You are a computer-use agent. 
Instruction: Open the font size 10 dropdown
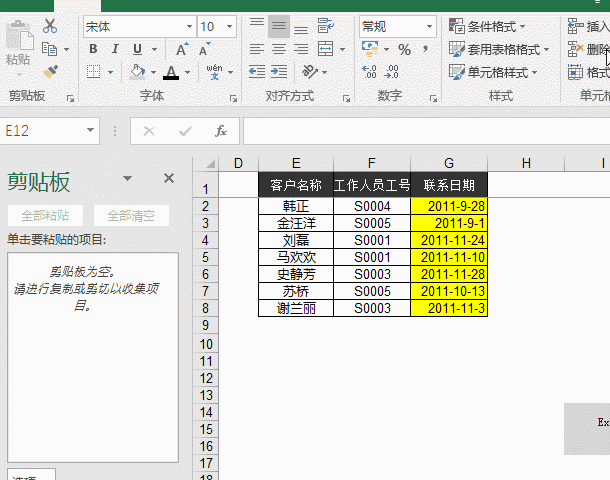[230, 26]
